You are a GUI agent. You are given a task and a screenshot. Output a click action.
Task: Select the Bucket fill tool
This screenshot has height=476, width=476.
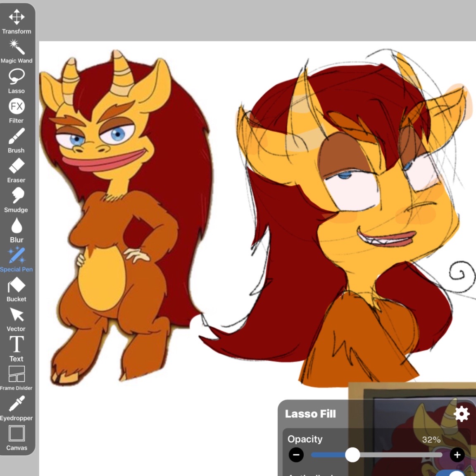[17, 289]
